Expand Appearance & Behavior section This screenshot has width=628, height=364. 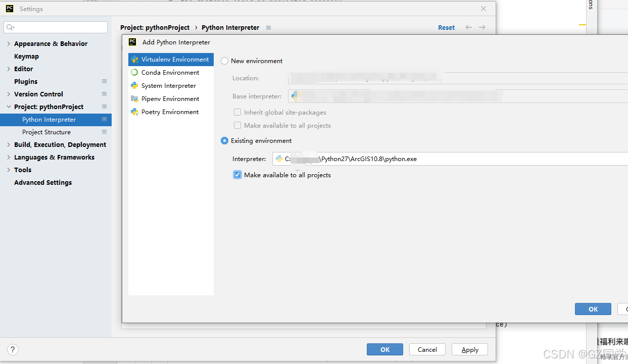pyautogui.click(x=9, y=44)
